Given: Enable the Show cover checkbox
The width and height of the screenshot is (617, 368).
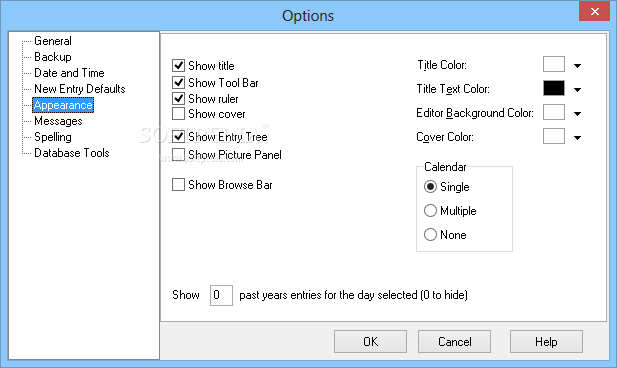Looking at the screenshot, I should (x=178, y=114).
